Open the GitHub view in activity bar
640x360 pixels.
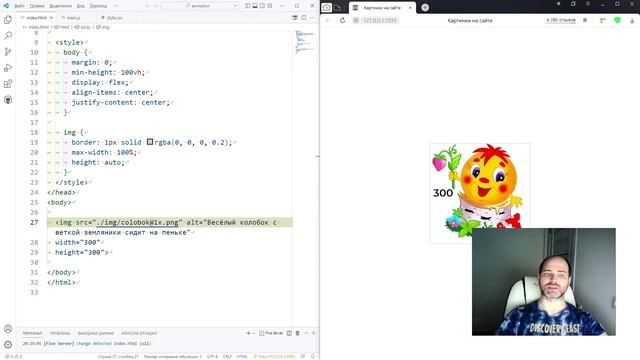tap(8, 100)
